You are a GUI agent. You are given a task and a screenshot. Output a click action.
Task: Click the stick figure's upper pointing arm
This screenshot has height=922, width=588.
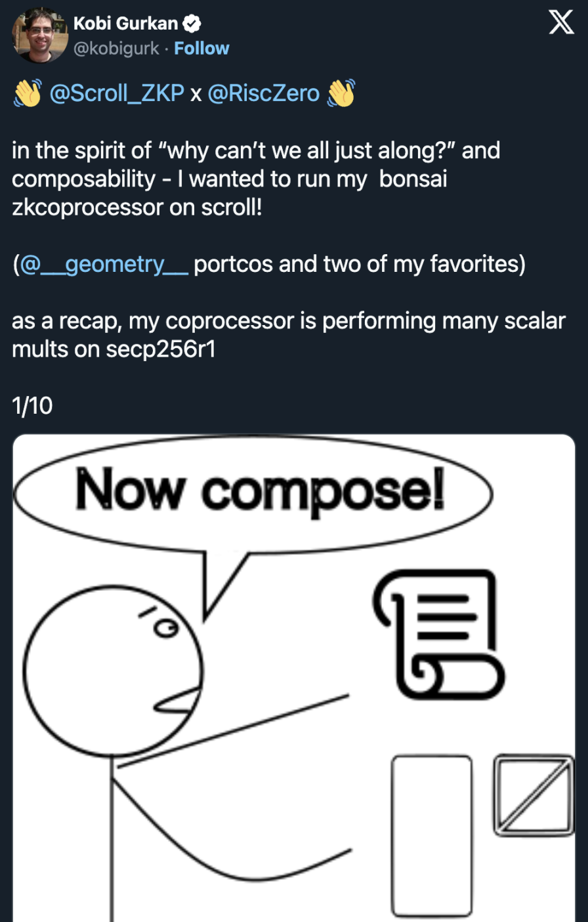click(x=233, y=731)
